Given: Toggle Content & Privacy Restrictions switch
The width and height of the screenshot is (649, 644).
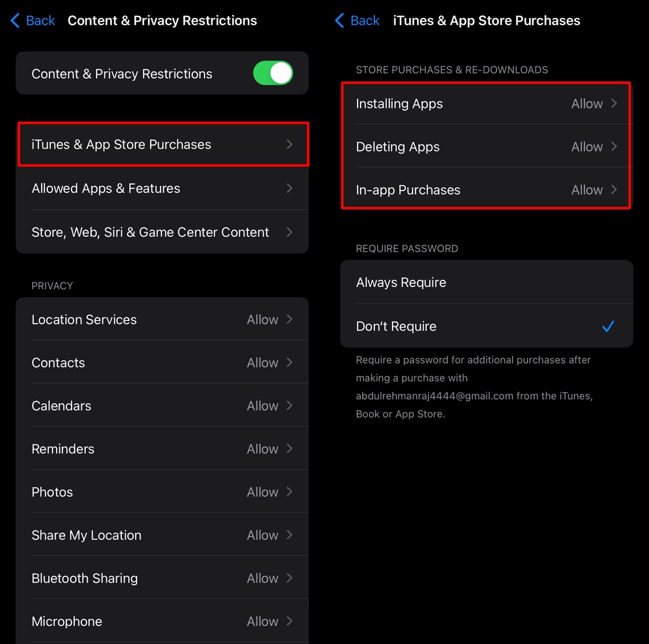Looking at the screenshot, I should click(272, 73).
